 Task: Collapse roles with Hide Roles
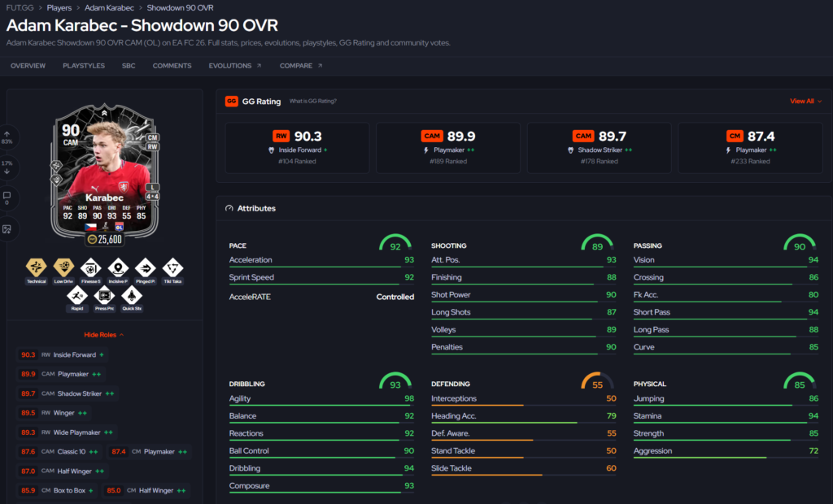[104, 335]
